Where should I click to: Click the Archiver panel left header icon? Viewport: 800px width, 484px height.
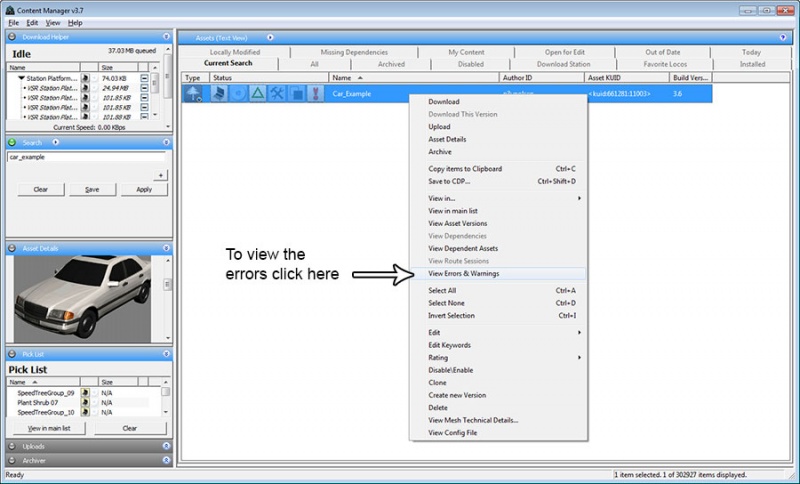click(x=12, y=460)
